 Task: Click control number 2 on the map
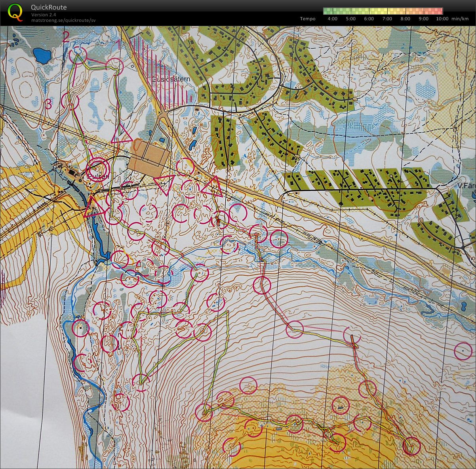point(66,36)
